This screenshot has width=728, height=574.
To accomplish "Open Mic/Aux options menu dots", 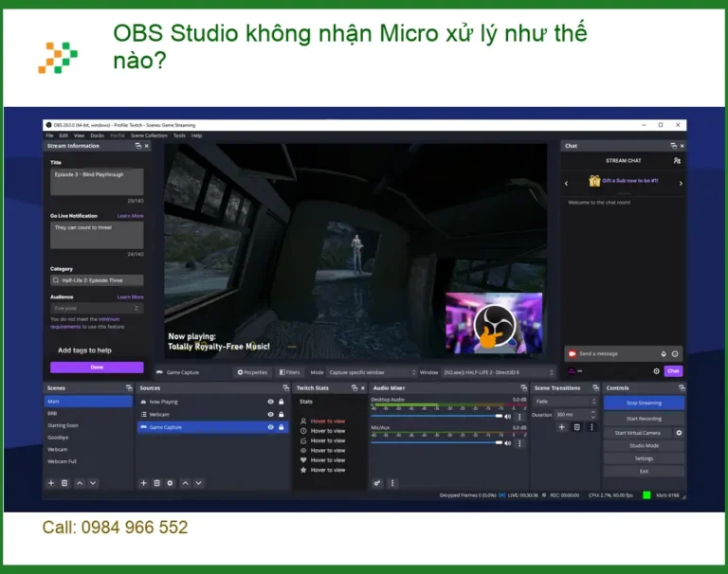I will tap(519, 443).
